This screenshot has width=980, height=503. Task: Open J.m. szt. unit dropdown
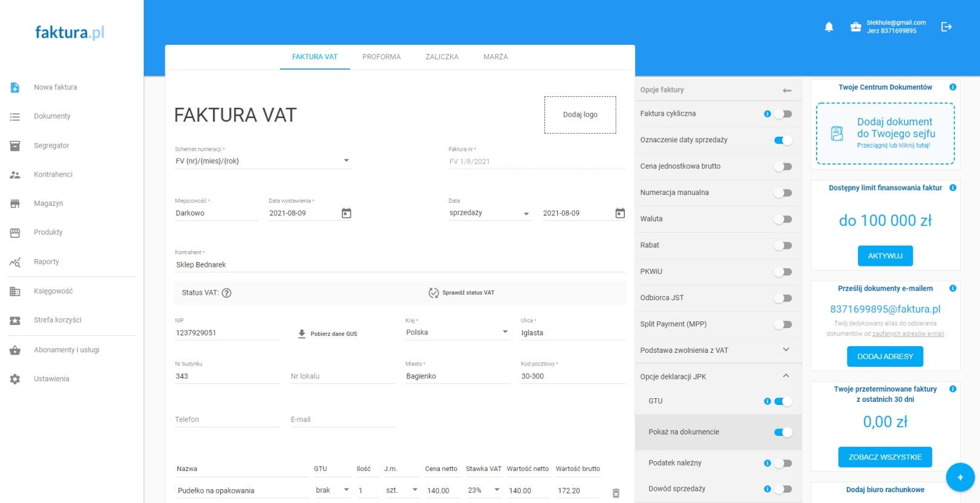(402, 490)
